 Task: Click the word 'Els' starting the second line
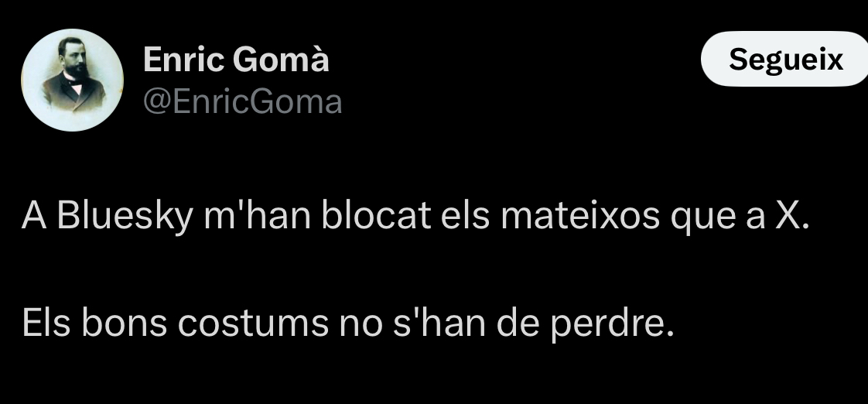pos(46,323)
